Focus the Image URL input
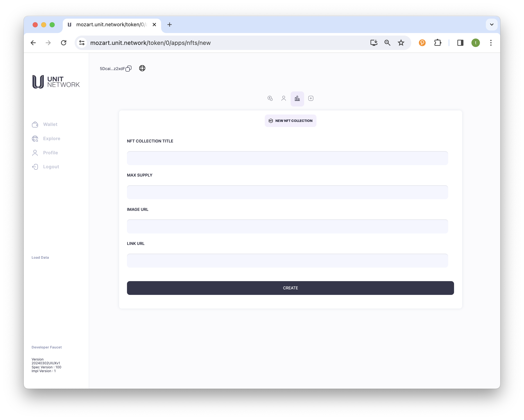Image resolution: width=524 pixels, height=420 pixels. 287,227
